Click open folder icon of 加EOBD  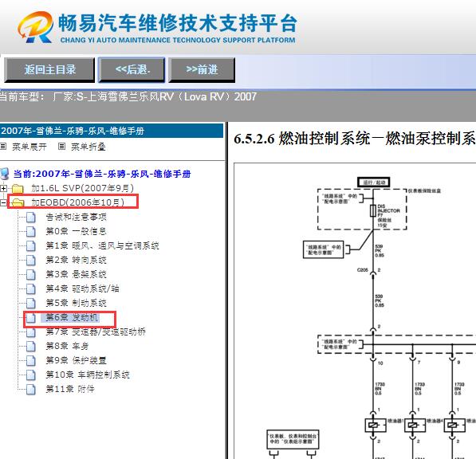pos(18,202)
